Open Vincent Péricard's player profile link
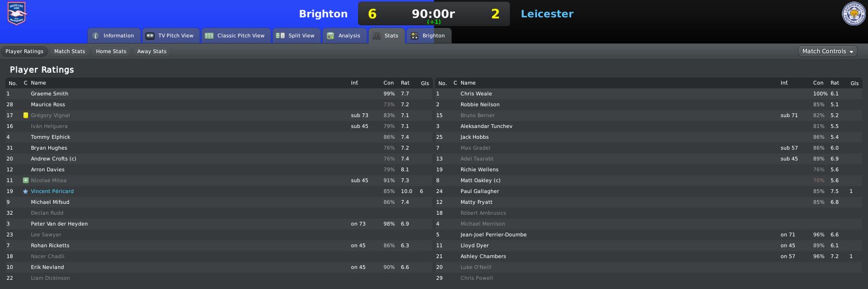The image size is (868, 289). pyautogui.click(x=52, y=191)
